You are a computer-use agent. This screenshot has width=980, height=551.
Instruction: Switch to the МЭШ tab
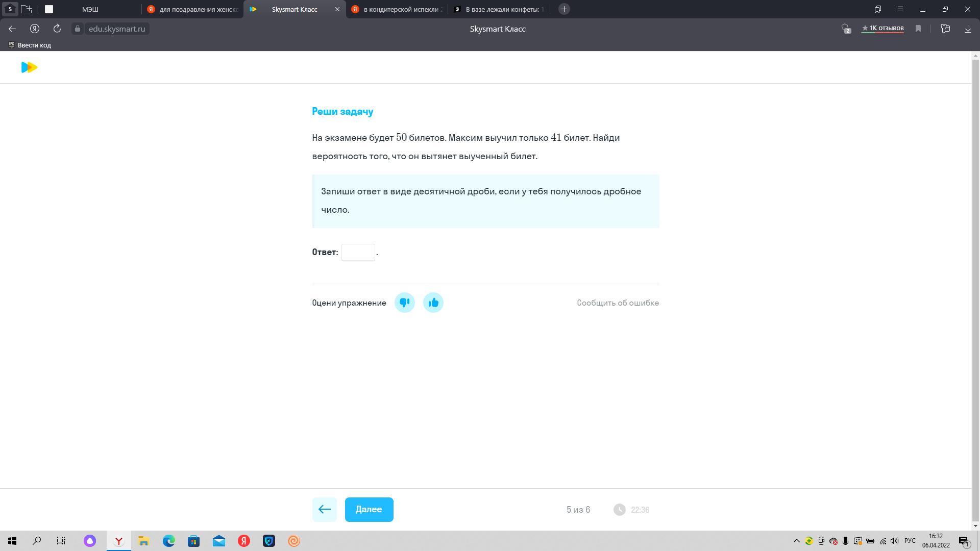(90, 9)
